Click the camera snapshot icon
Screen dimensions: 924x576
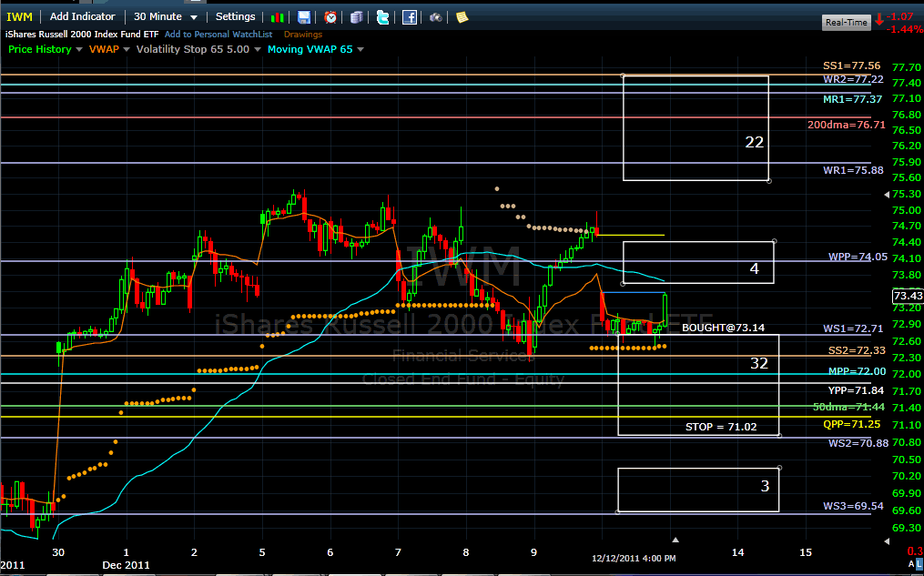click(435, 17)
